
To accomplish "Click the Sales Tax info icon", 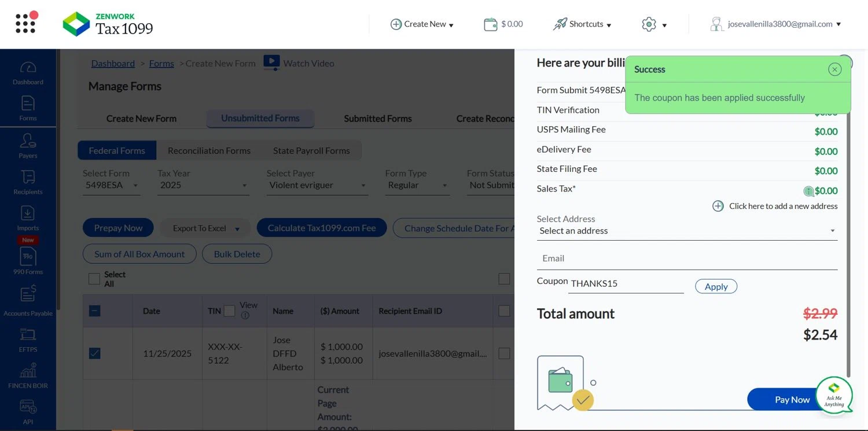I will coord(808,191).
